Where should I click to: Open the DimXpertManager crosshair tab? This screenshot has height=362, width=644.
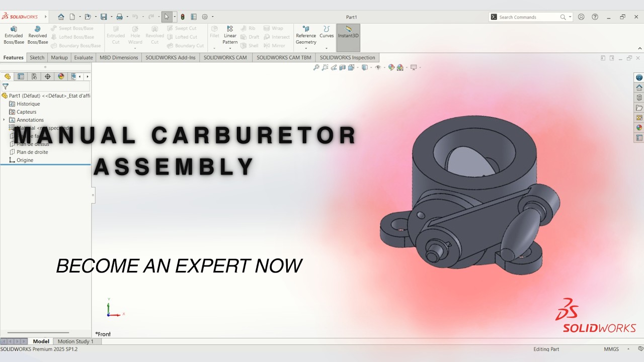coord(48,76)
